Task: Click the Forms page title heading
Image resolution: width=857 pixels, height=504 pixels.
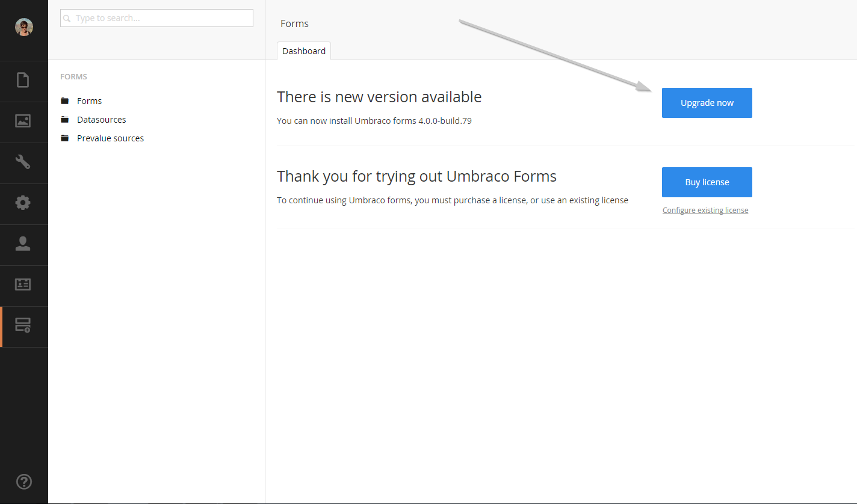Action: 294,23
